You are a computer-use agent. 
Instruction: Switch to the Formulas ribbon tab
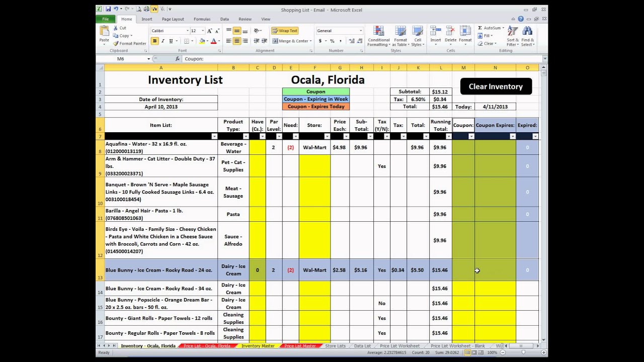pyautogui.click(x=202, y=19)
